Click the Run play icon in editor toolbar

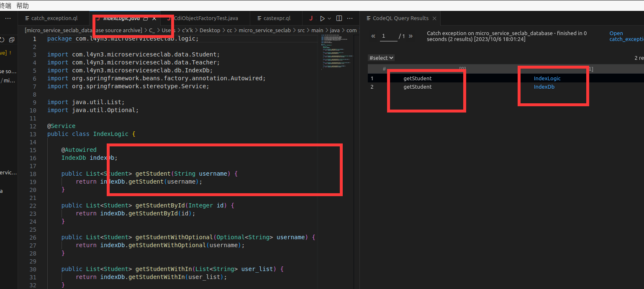322,18
